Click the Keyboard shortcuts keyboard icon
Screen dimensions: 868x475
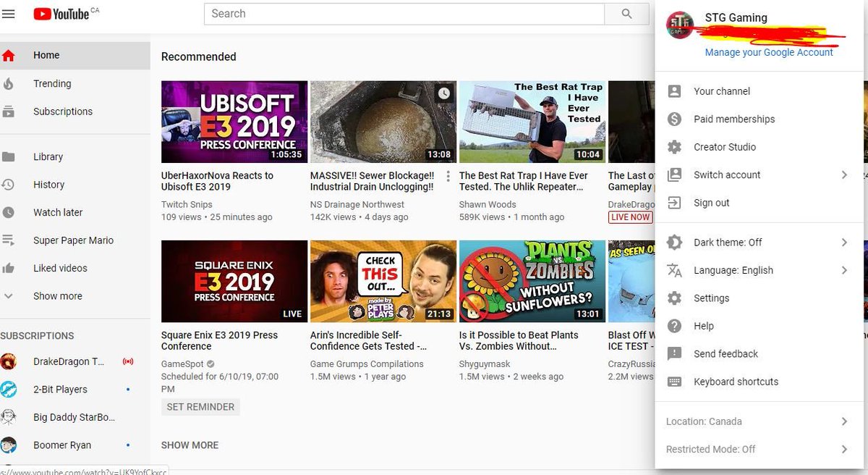click(674, 382)
